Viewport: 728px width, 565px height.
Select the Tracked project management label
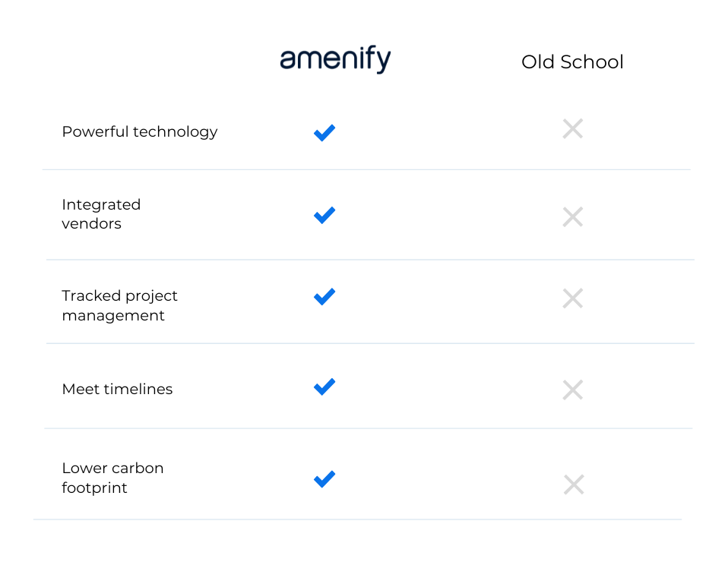click(x=120, y=305)
